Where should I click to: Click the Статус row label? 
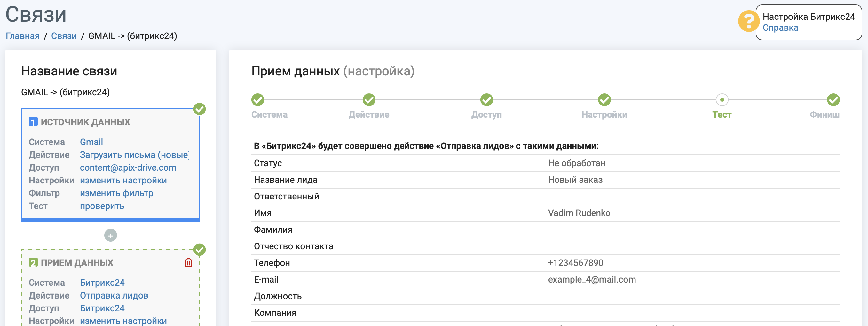click(268, 163)
